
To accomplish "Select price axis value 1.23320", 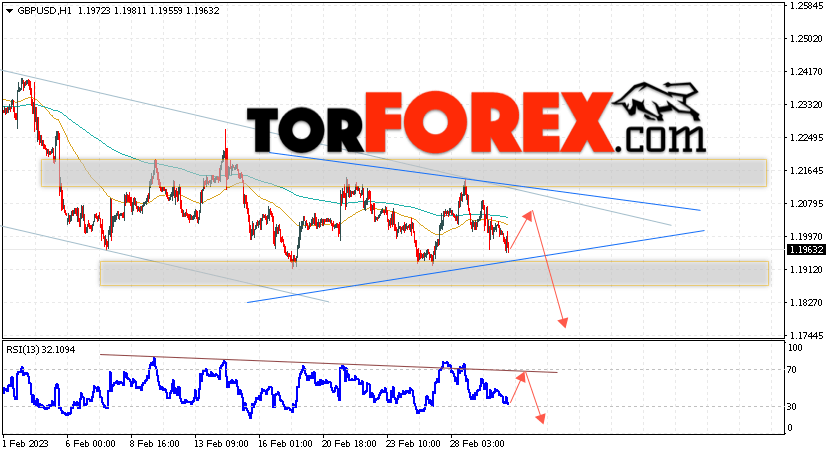I will click(806, 105).
